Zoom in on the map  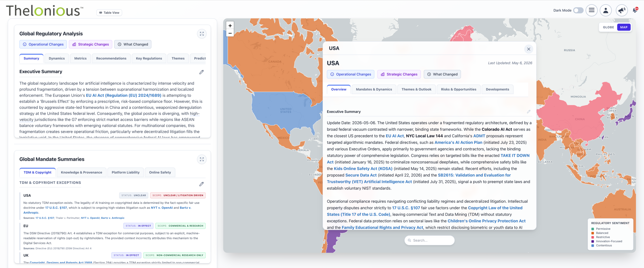(x=230, y=25)
